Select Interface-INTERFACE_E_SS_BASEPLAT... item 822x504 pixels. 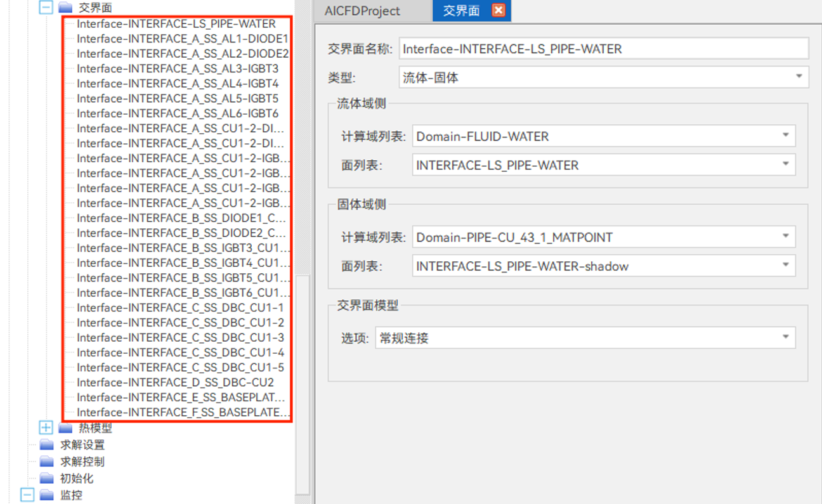181,397
